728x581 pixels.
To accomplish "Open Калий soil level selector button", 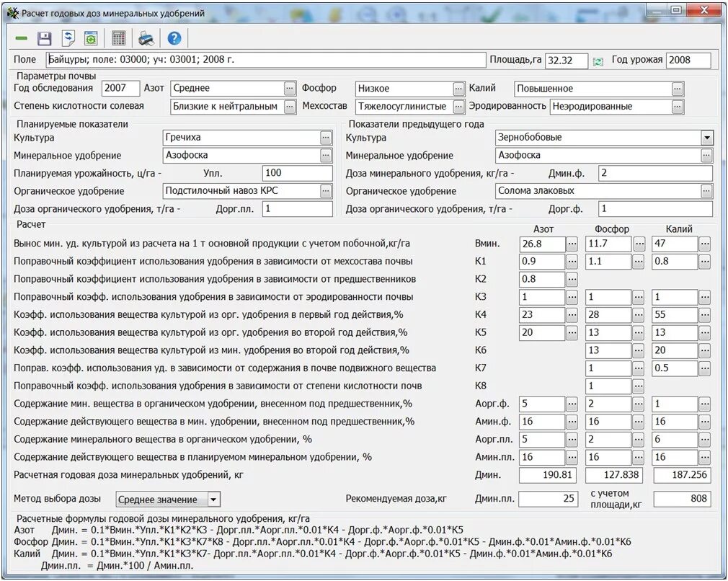I will 678,88.
